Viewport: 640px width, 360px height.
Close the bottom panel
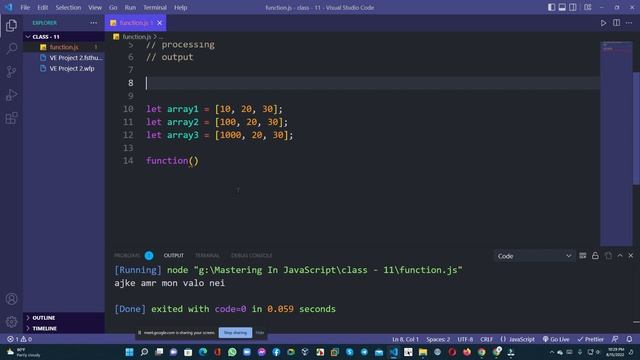pos(631,256)
